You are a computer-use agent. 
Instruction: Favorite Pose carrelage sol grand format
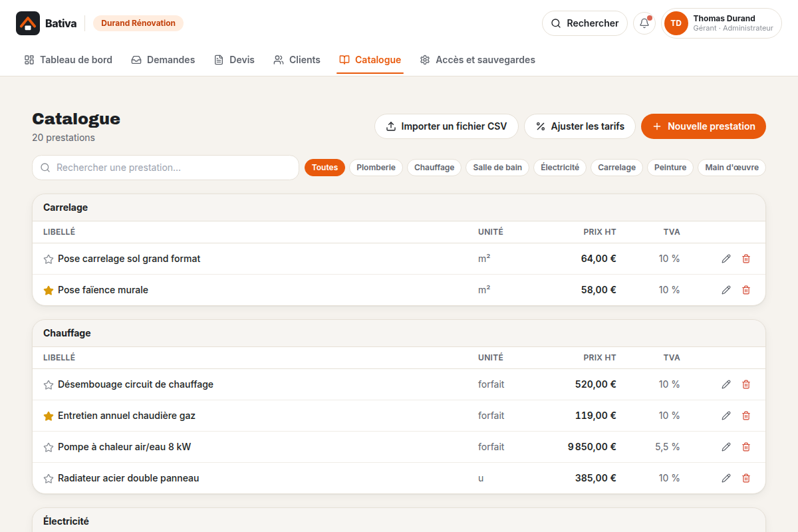49,259
